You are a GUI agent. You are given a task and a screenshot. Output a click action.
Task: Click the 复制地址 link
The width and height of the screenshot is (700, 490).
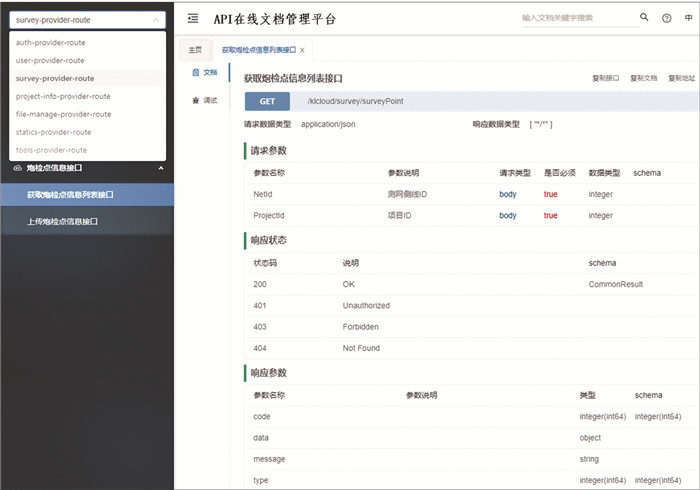(x=680, y=77)
